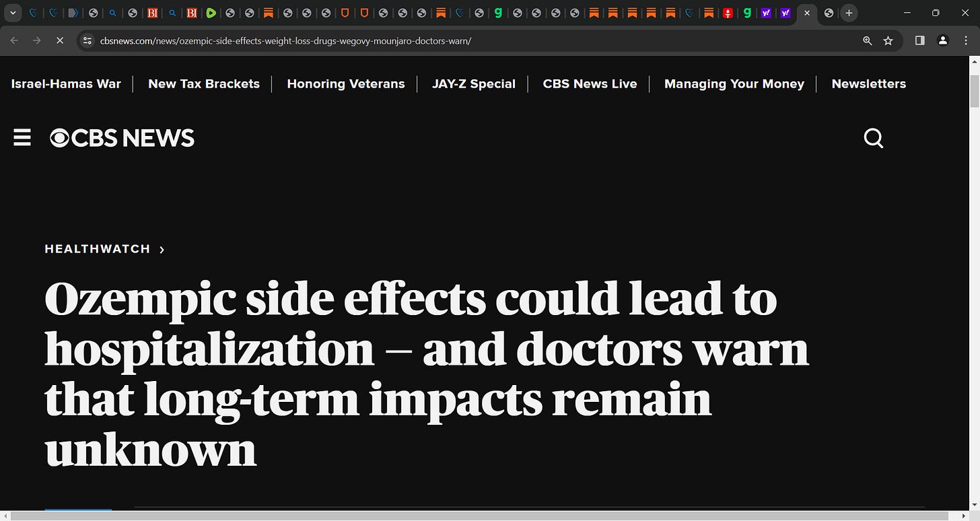
Task: View site information icon beside the URL
Action: point(87,40)
